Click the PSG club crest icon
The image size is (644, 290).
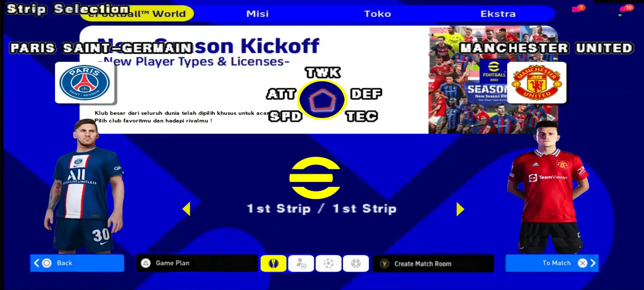coord(85,82)
